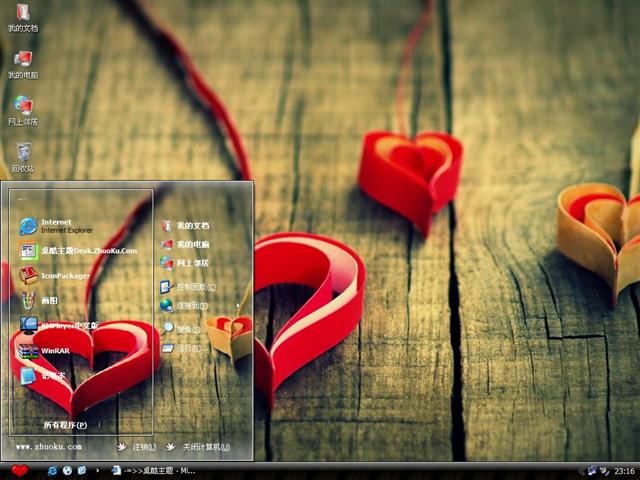The height and width of the screenshot is (480, 640).
Task: Select 我的文档 in start menu right column
Action: [x=185, y=226]
